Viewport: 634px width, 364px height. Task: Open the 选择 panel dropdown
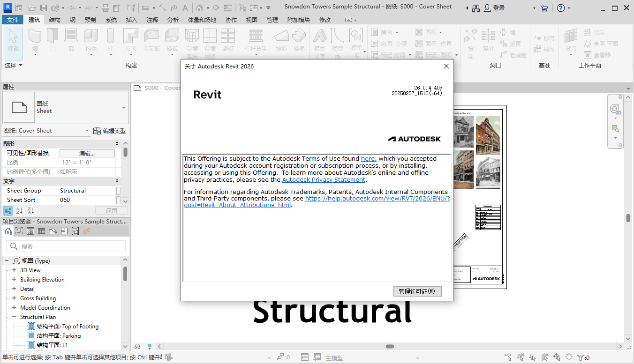click(x=14, y=65)
